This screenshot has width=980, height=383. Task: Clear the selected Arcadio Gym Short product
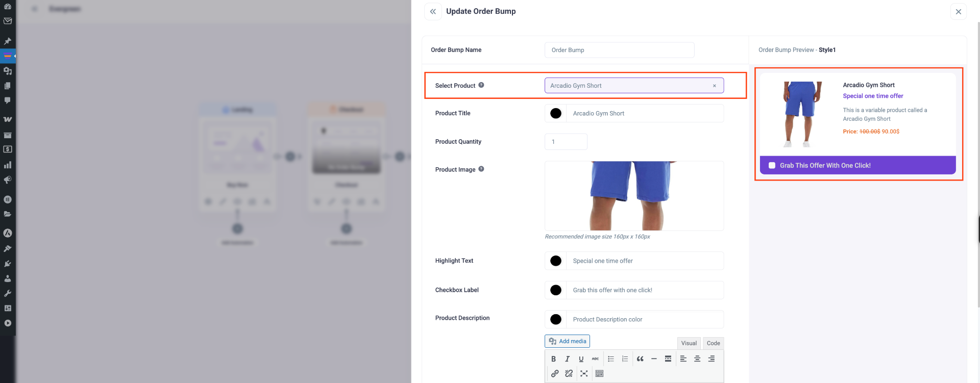tap(714, 86)
